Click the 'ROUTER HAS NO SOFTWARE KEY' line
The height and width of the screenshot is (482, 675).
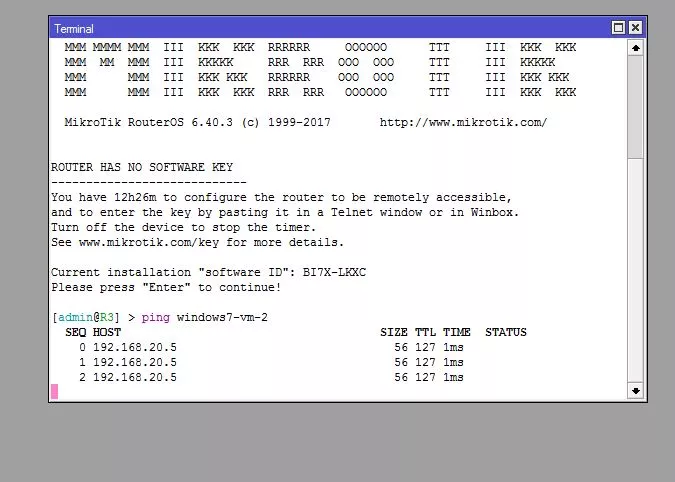click(x=142, y=167)
